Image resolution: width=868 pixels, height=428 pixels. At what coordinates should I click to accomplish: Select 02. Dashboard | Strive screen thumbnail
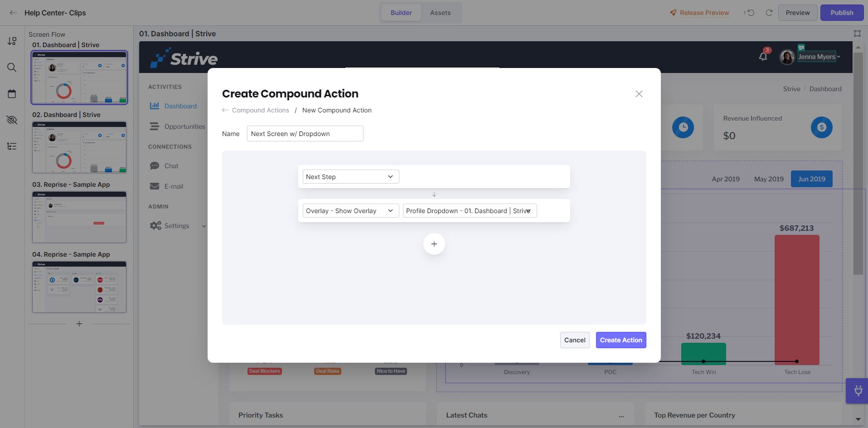(x=79, y=147)
